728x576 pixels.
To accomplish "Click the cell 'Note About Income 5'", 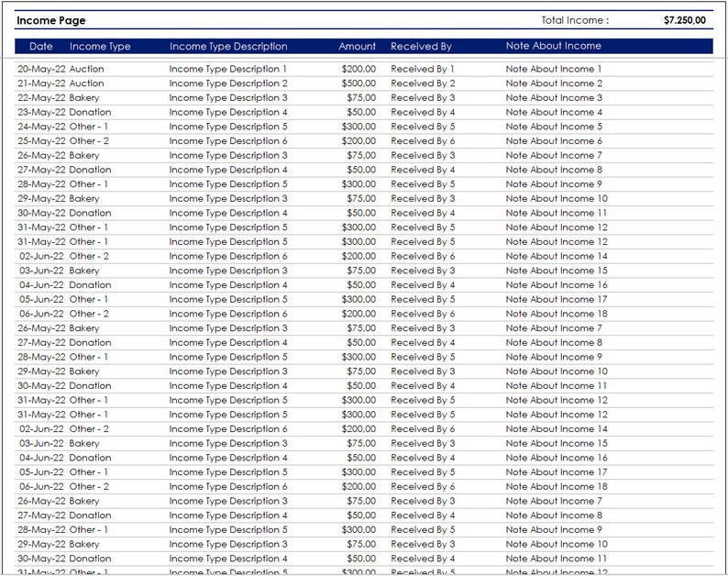I will (x=555, y=127).
